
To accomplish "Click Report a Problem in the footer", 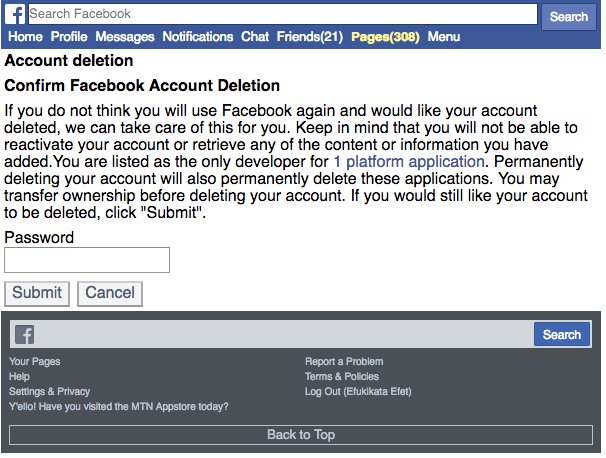I will pyautogui.click(x=344, y=362).
